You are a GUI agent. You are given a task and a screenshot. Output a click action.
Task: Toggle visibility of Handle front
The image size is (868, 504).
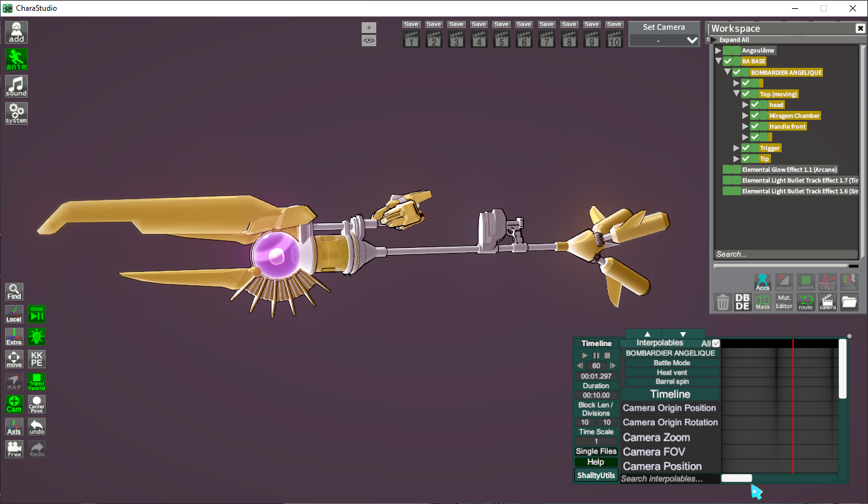click(754, 126)
